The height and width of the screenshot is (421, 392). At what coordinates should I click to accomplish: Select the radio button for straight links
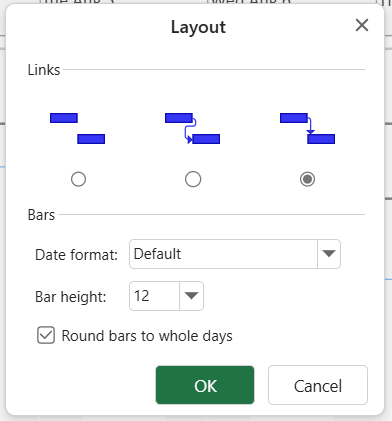[307, 179]
